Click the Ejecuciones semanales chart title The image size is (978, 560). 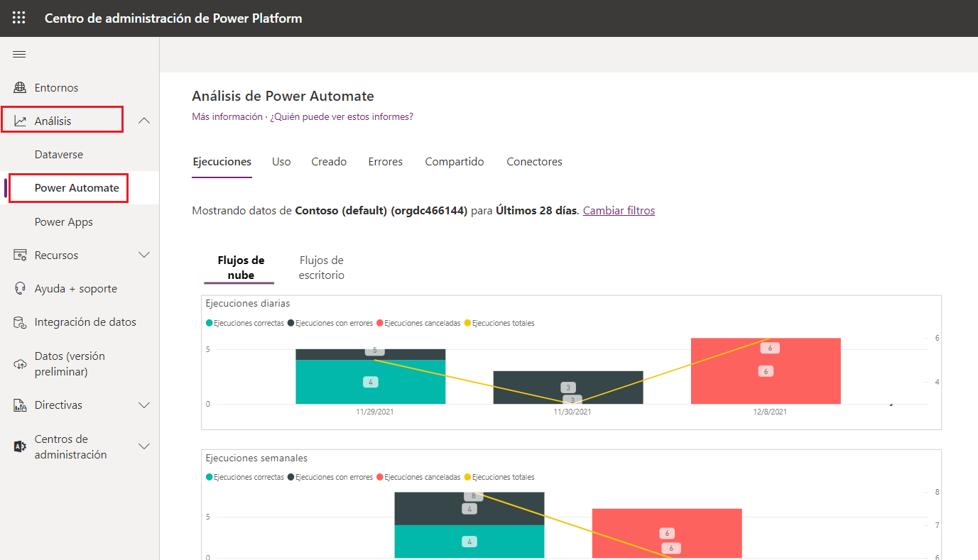[x=256, y=459]
